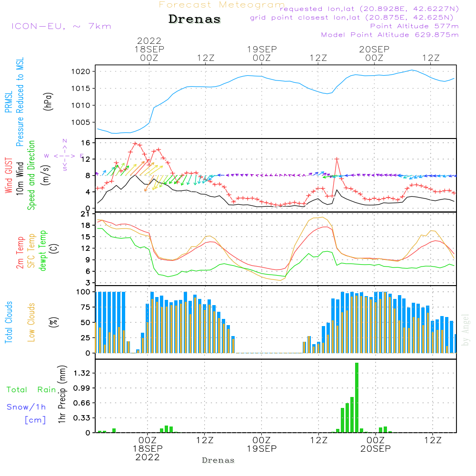Screen dimensions: 476x476
Task: Click the "[cm]" snow unit label
Action: click(35, 420)
